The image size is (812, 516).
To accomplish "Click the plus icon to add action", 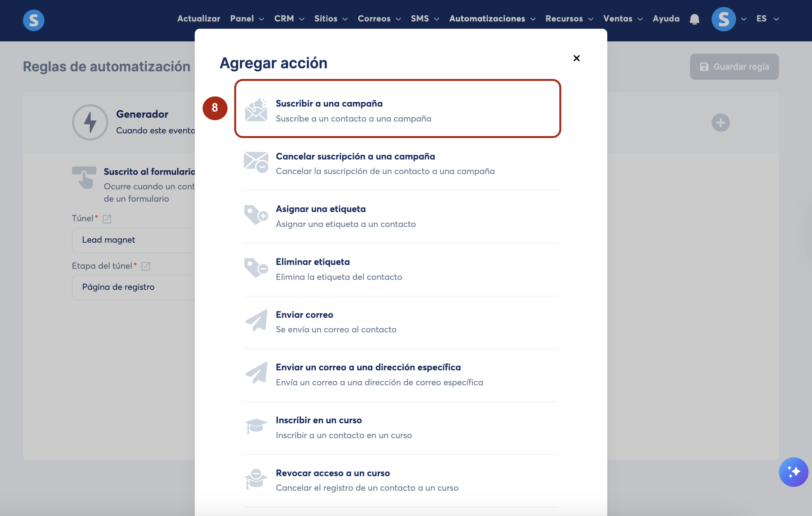I will [x=720, y=123].
